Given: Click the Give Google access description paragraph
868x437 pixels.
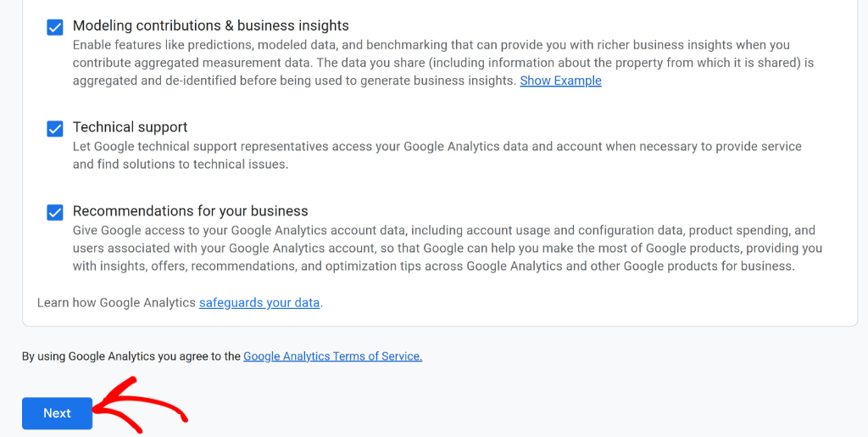Looking at the screenshot, I should coord(448,248).
